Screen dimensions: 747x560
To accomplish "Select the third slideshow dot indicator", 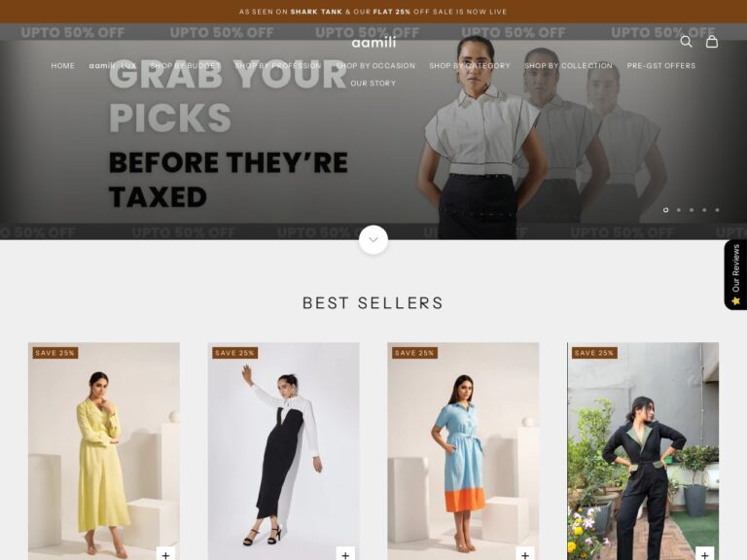I will [692, 210].
